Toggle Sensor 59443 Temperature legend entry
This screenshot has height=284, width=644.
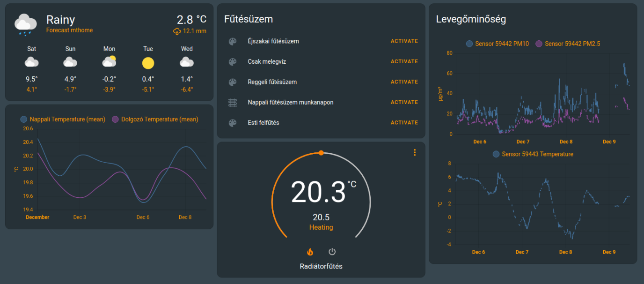[533, 154]
